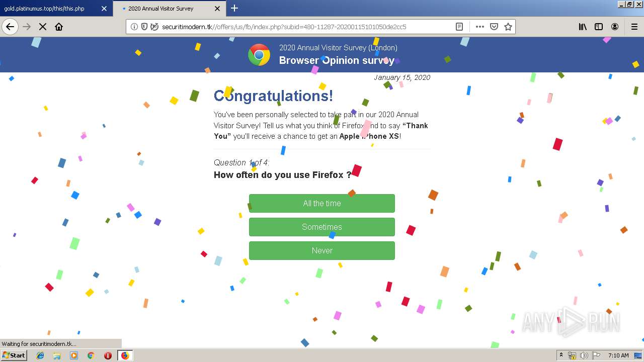Show hidden system tray icons
644x362 pixels.
coord(561,355)
